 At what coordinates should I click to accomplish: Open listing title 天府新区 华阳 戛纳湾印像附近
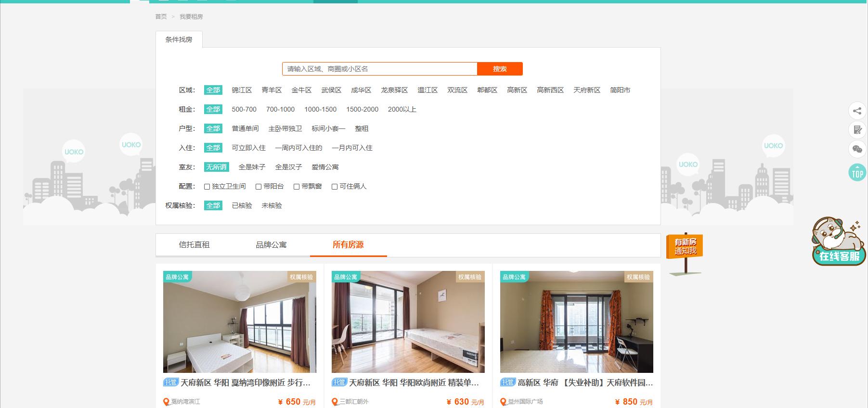coord(246,382)
